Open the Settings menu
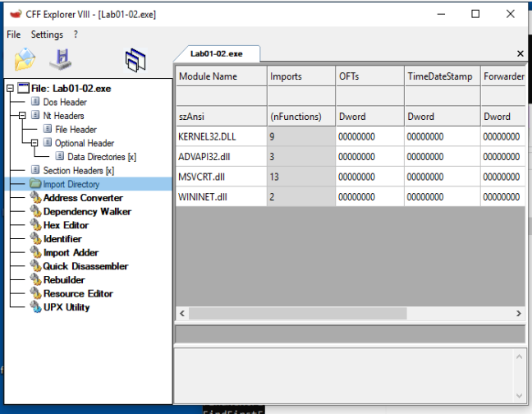 (47, 34)
